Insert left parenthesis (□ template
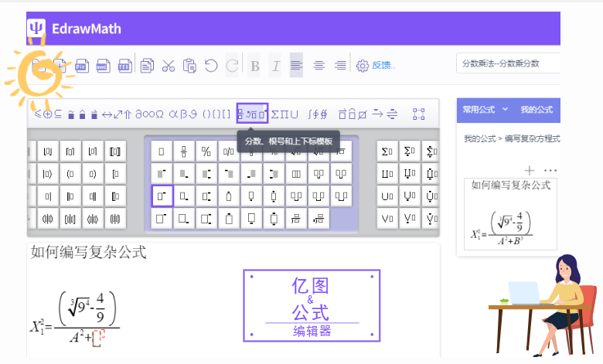 [70, 174]
